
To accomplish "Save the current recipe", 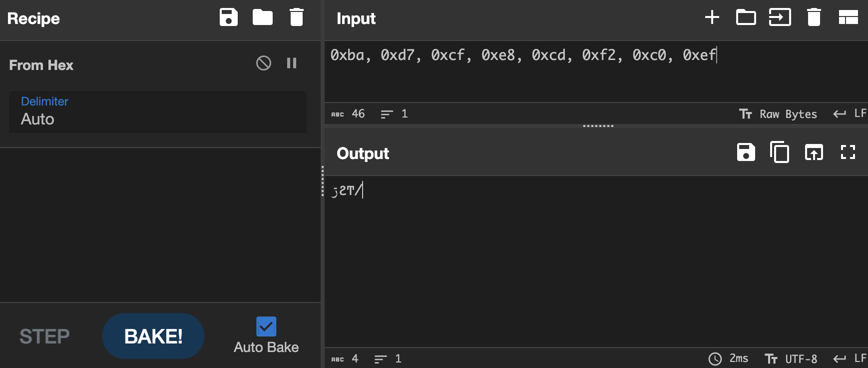I will [x=229, y=17].
